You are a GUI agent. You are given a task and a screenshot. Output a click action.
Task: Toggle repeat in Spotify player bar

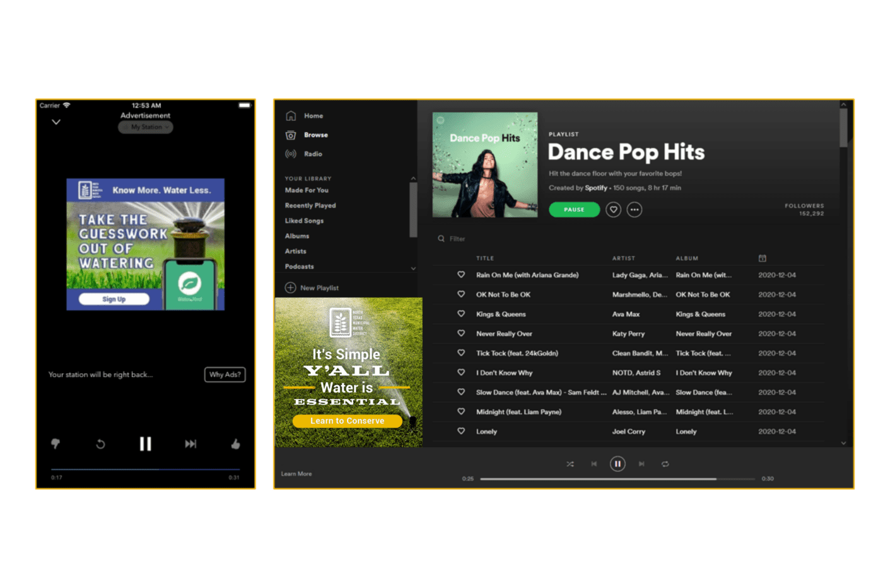(665, 464)
